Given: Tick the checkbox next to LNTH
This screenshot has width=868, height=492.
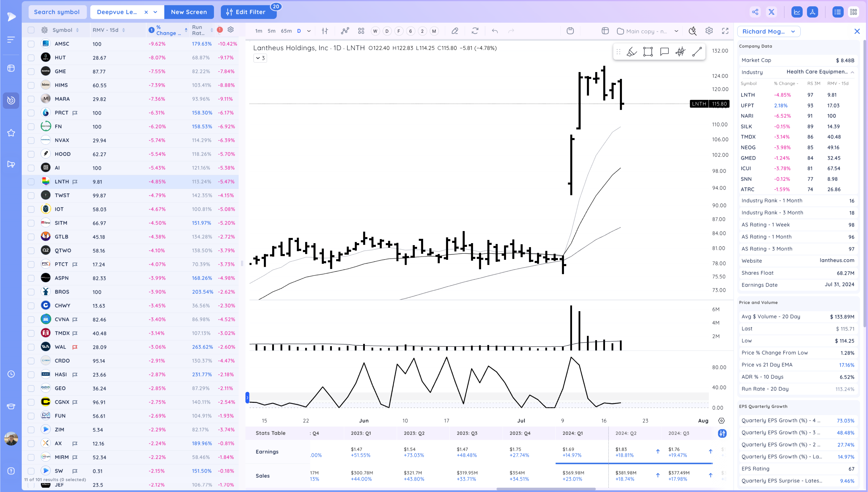Looking at the screenshot, I should point(31,182).
